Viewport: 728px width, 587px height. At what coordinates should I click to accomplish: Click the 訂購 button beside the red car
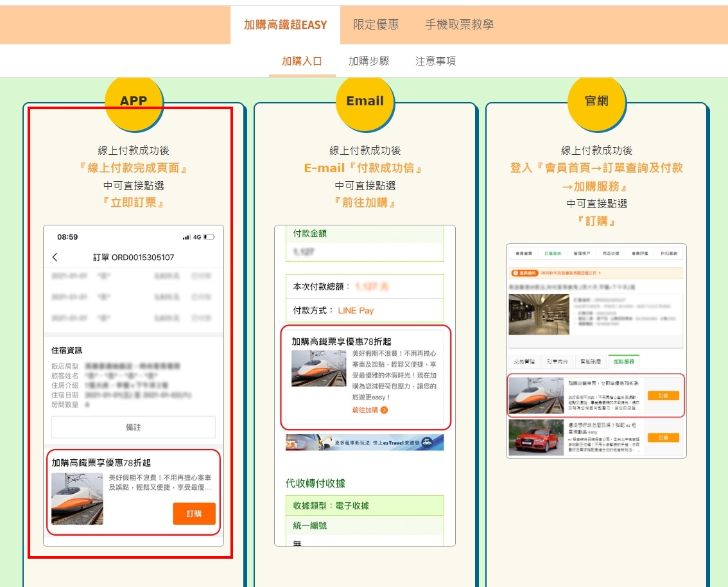point(663,437)
